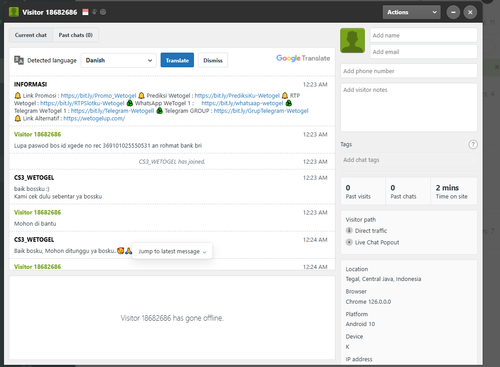
Task: Click the Add chat tags field
Action: pos(409,160)
